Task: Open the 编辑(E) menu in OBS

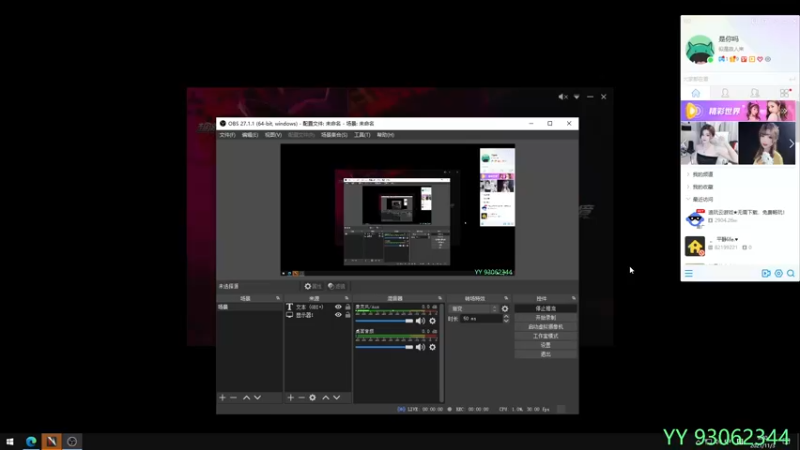Action: coord(250,135)
